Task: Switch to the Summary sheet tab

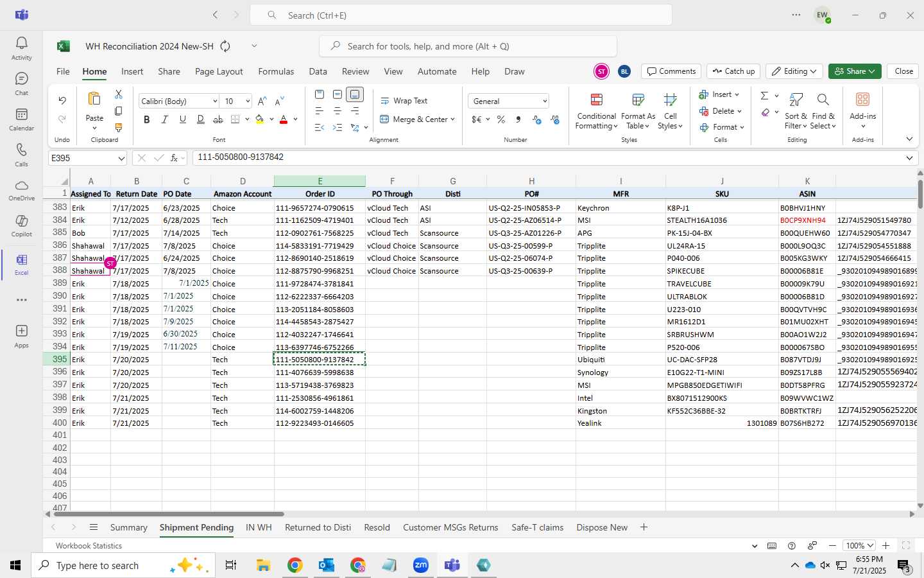Action: coord(128,527)
